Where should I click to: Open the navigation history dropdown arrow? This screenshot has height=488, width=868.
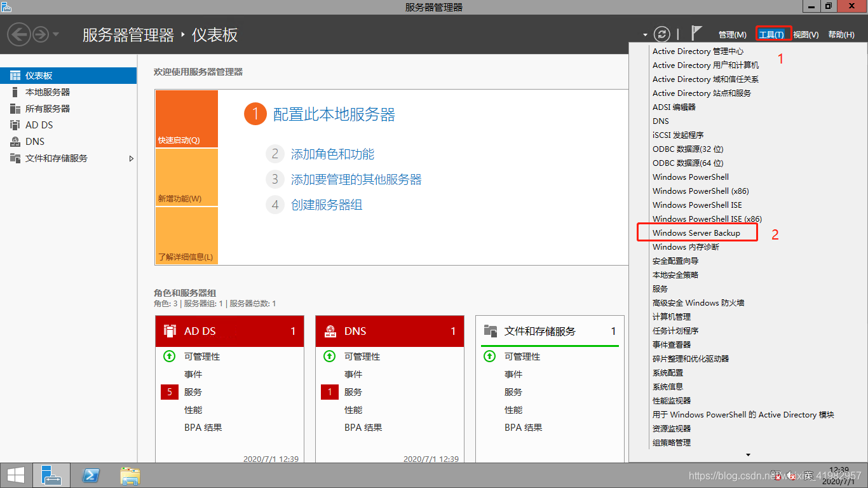tap(56, 34)
